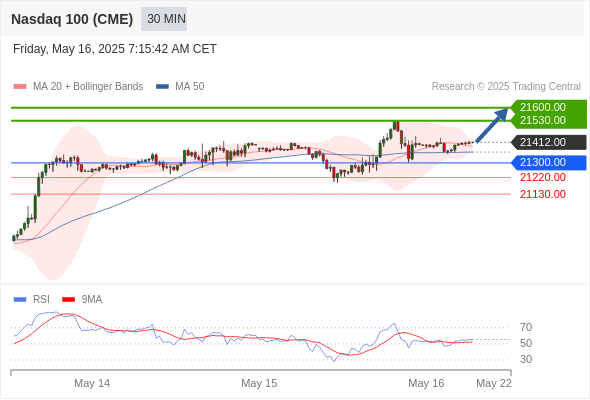Viewport: 590px width, 400px height.
Task: Click the Research © 2025 Trading Central text
Action: click(x=506, y=87)
